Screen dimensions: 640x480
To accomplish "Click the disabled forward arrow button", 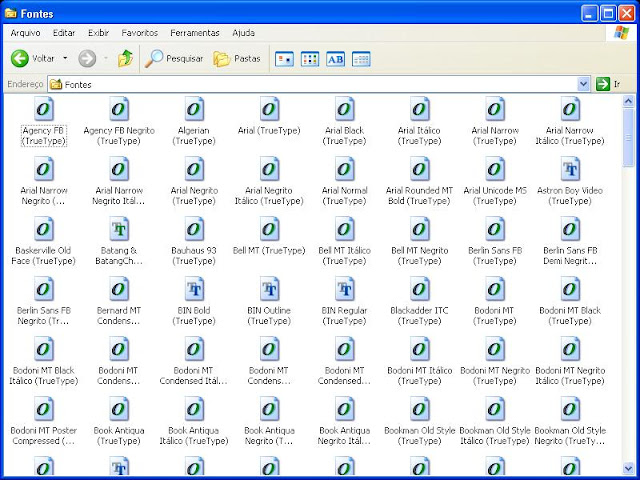I will tap(87, 59).
